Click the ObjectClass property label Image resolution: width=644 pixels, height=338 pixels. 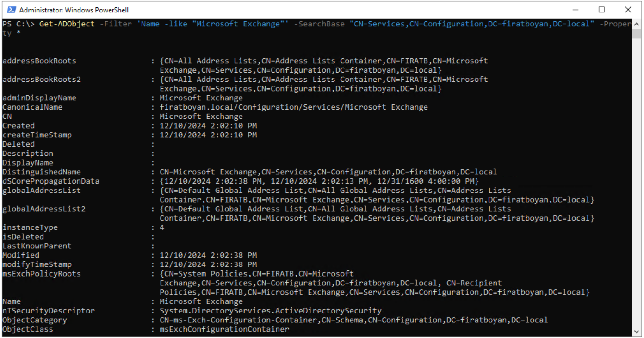pyautogui.click(x=28, y=329)
